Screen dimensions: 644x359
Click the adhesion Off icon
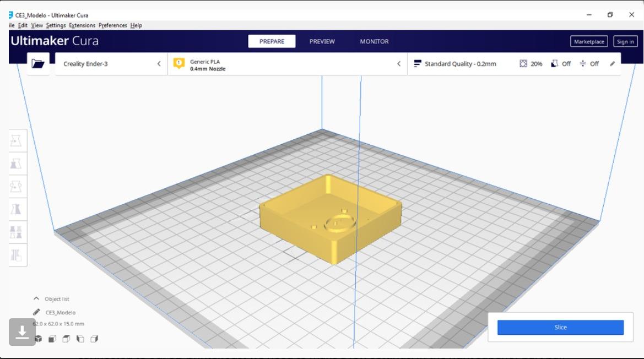(583, 63)
